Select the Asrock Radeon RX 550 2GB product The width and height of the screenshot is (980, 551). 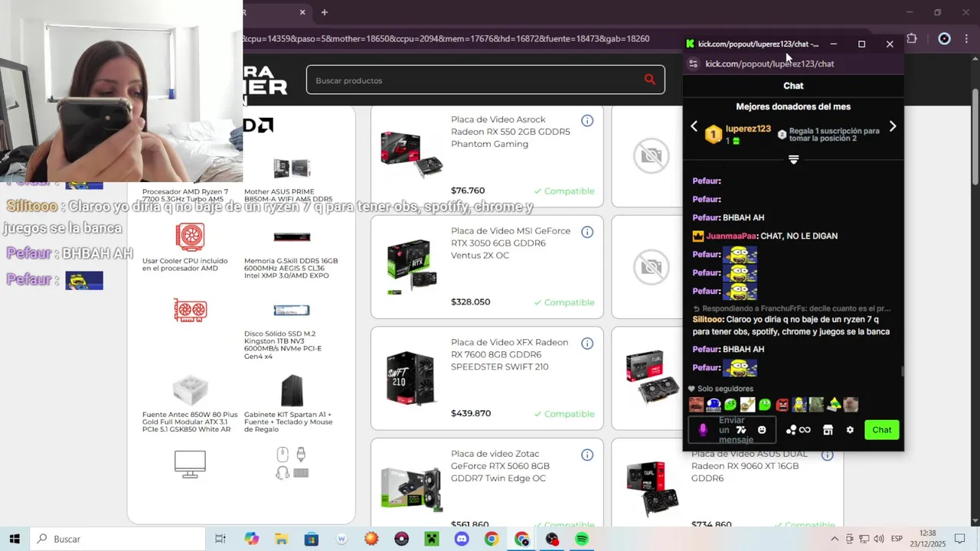(x=487, y=156)
